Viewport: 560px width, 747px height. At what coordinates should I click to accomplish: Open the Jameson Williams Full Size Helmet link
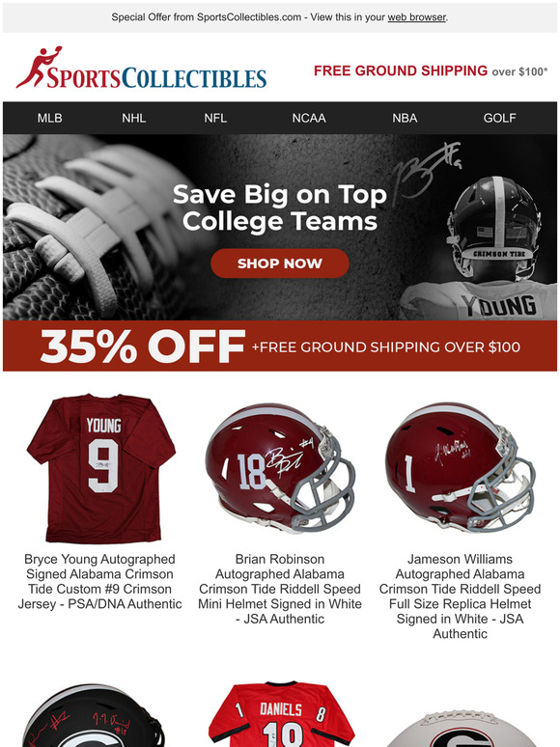(460, 596)
